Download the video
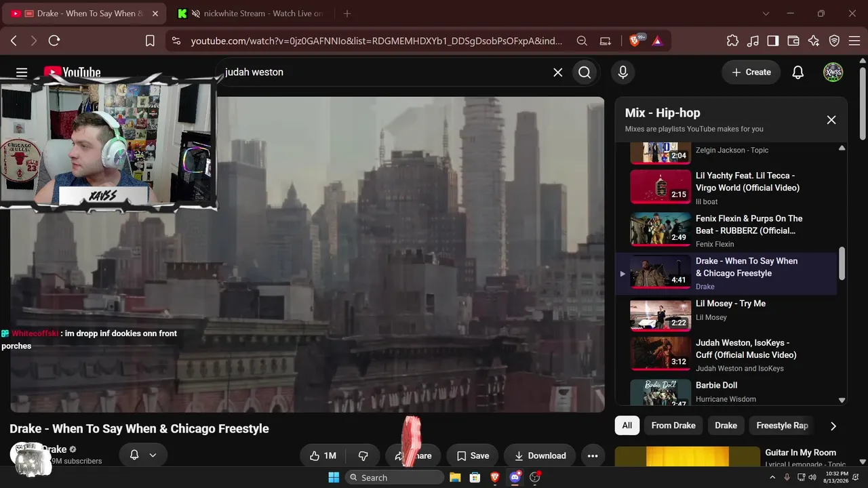This screenshot has width=868, height=488. (540, 456)
